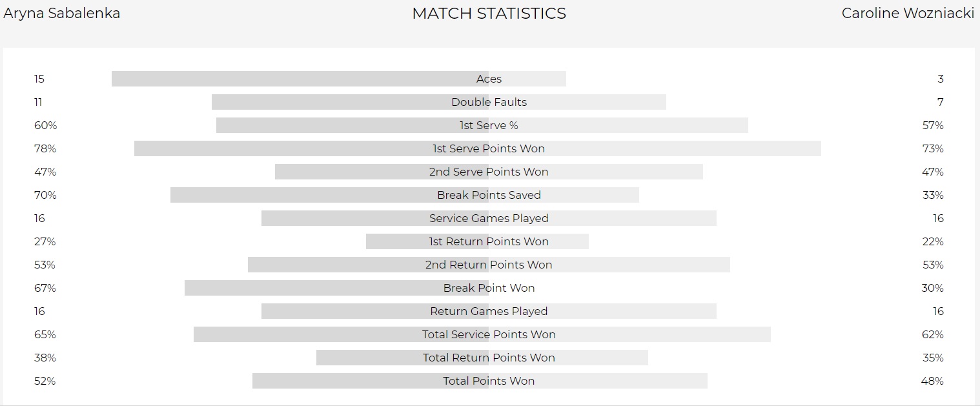Click Wozniacki's 7 double faults value
The height and width of the screenshot is (406, 980).
941,102
